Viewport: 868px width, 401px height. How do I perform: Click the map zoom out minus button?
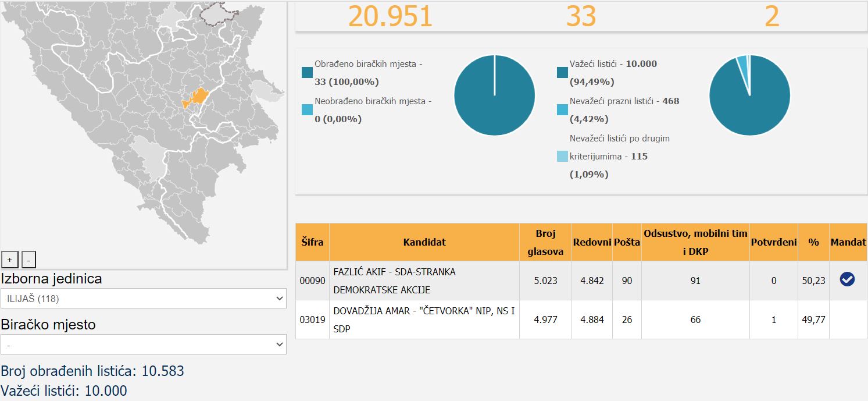[x=30, y=260]
